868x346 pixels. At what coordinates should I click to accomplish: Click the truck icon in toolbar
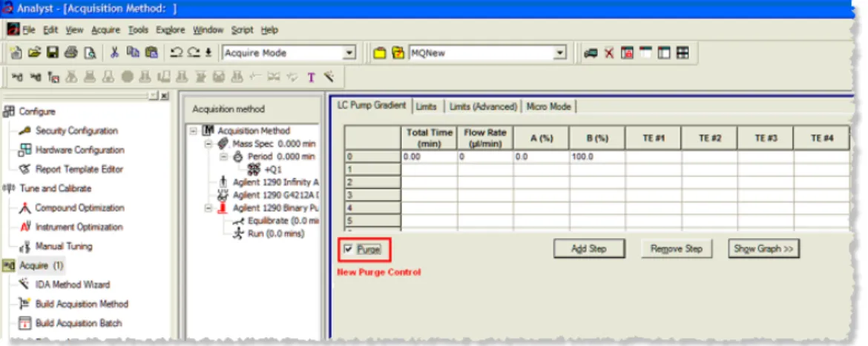point(591,53)
